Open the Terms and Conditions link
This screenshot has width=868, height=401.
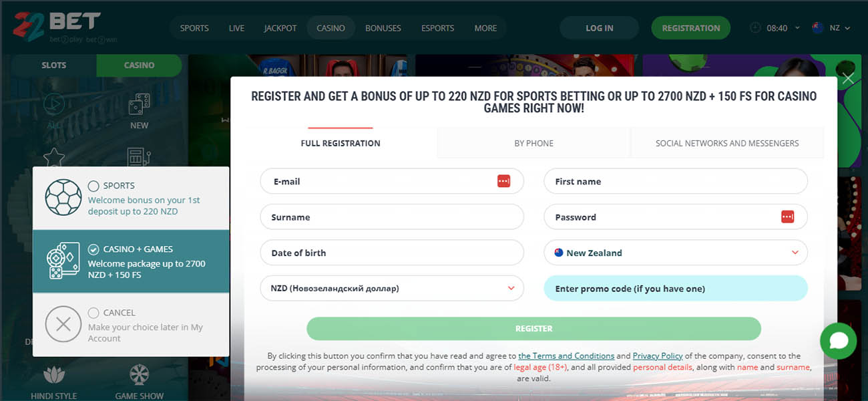[566, 356]
